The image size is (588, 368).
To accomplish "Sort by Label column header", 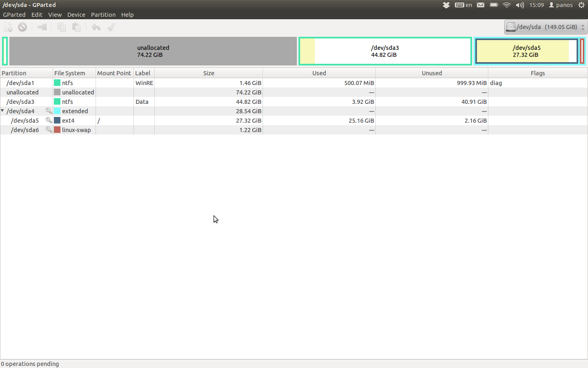I will [x=144, y=73].
